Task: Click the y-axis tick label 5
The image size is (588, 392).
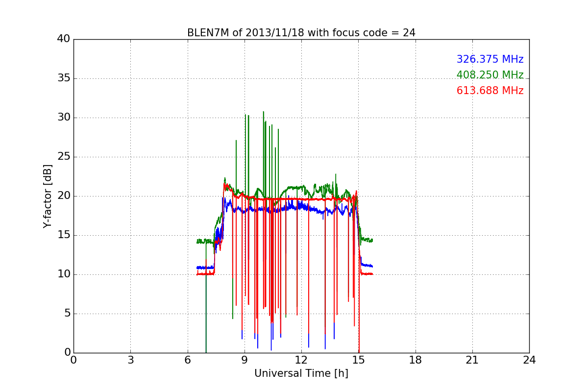Action: 67,314
